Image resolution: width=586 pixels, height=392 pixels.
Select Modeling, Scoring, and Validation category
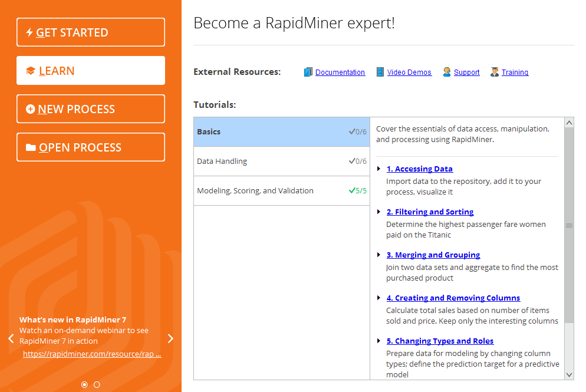pyautogui.click(x=281, y=190)
